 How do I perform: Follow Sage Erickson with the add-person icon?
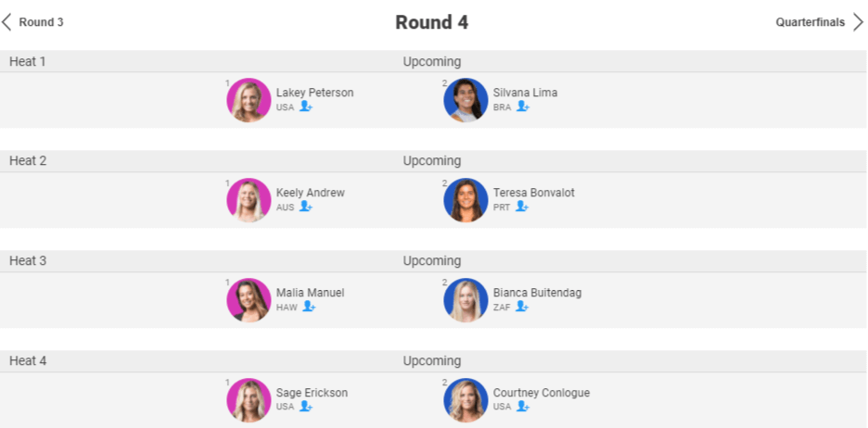[x=306, y=407]
